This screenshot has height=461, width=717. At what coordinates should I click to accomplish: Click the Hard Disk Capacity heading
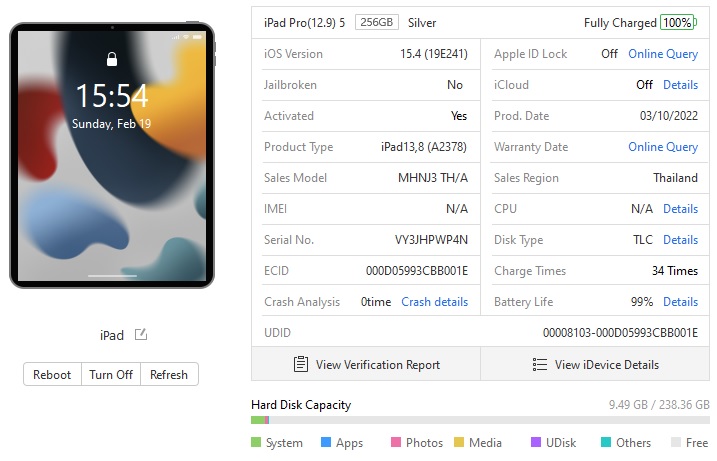click(x=301, y=405)
